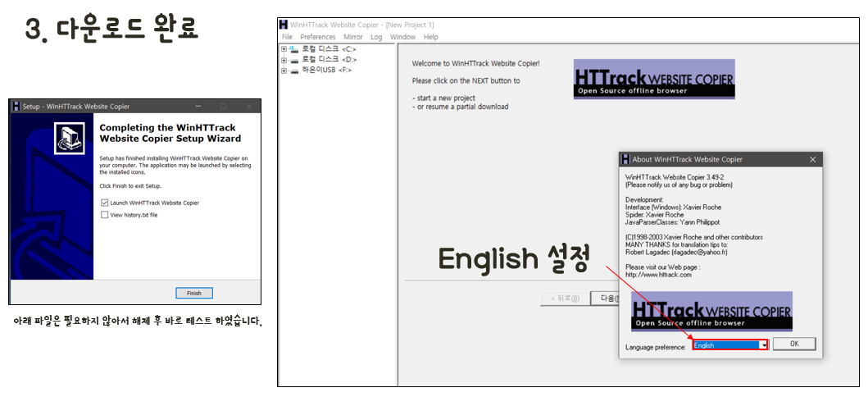This screenshot has width=868, height=406.
Task: Select the 로컬 디스크 <C:> drive entry
Action: [x=329, y=49]
